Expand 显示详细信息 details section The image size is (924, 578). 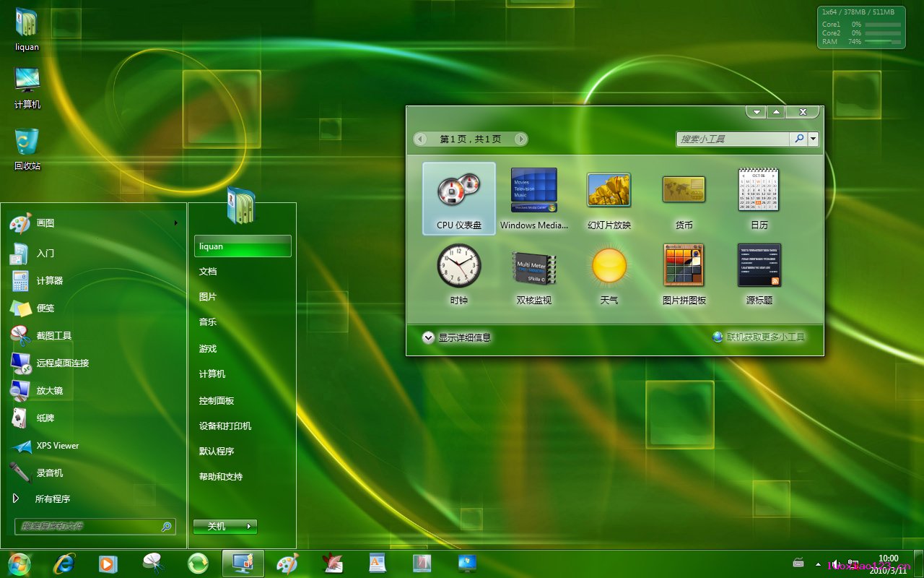click(429, 337)
